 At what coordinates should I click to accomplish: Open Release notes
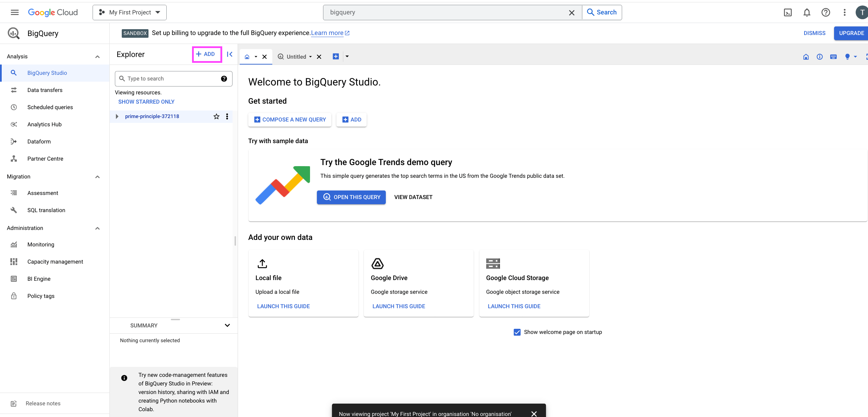click(55, 404)
